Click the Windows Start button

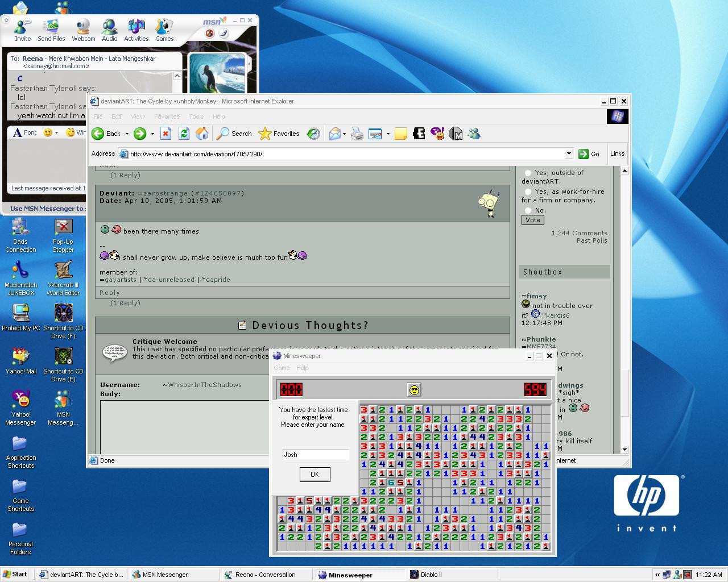tap(15, 574)
